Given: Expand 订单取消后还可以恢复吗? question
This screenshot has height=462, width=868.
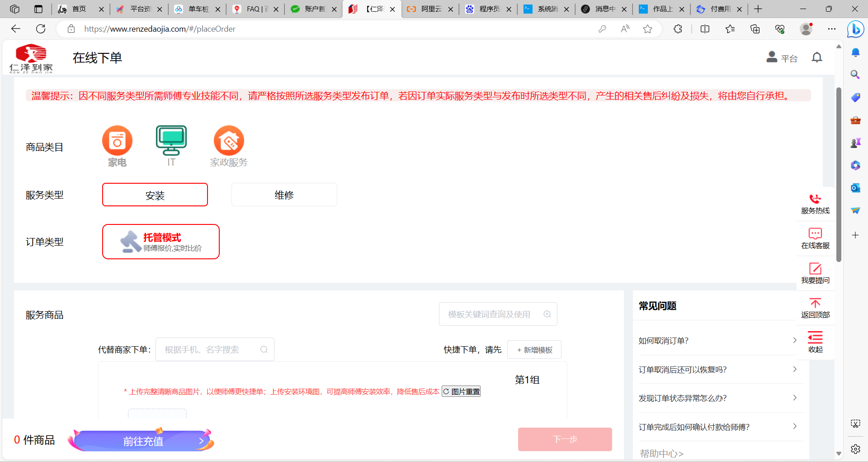Looking at the screenshot, I should click(717, 370).
